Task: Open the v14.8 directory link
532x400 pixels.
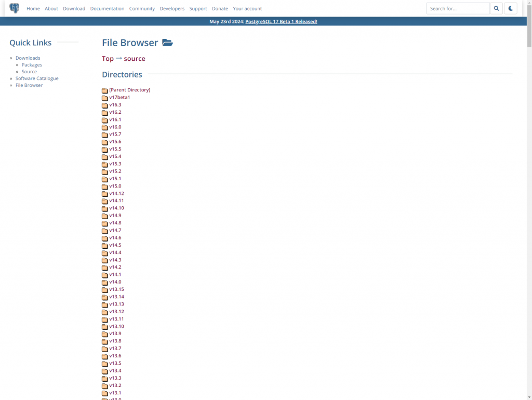Action: [115, 223]
